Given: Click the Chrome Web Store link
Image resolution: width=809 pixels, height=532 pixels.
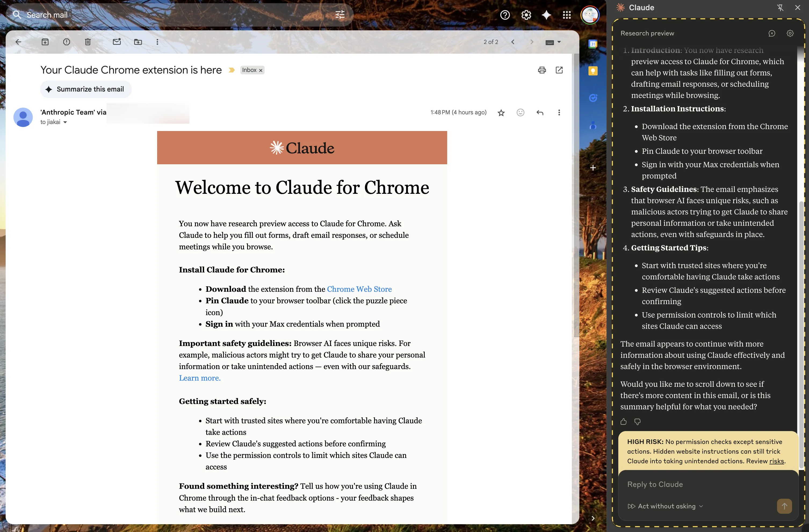Looking at the screenshot, I should click(359, 289).
